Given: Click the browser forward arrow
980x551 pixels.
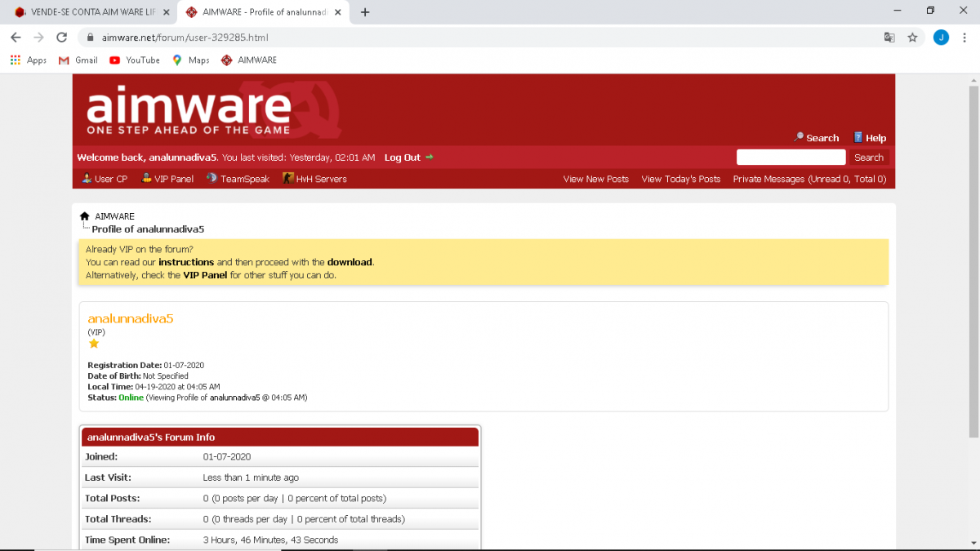Looking at the screenshot, I should click(x=38, y=38).
